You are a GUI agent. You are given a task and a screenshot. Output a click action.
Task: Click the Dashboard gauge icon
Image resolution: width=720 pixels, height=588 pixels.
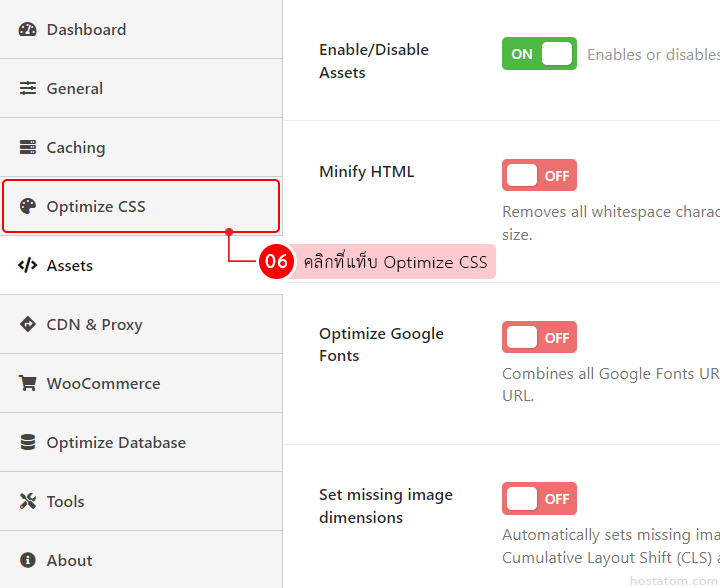[28, 30]
